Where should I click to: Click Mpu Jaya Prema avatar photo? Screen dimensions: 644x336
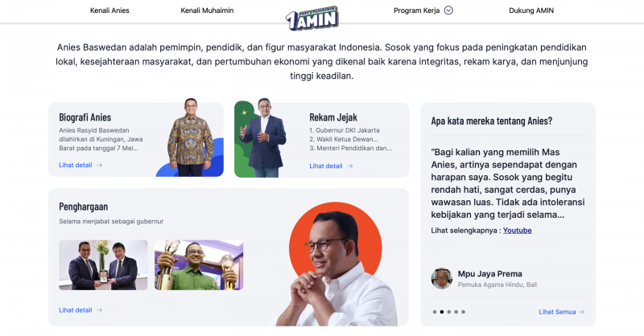coord(441,279)
